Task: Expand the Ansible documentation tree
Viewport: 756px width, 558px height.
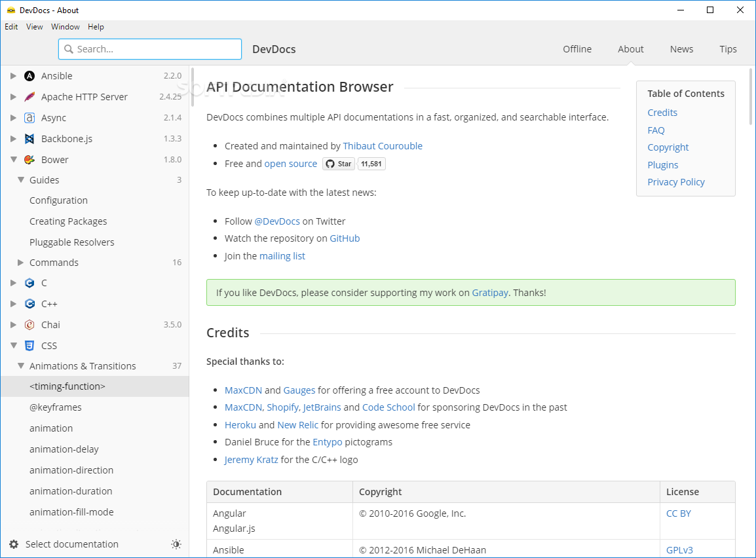Action: 14,76
